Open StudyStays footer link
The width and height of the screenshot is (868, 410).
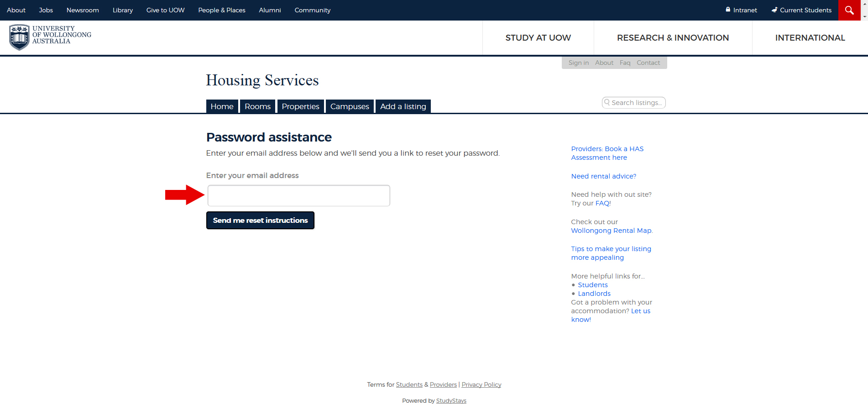coord(451,401)
